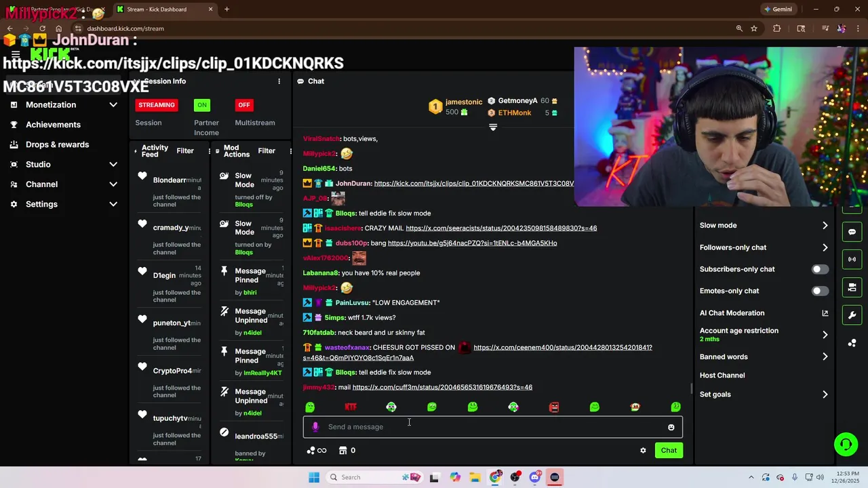
Task: Click the chat bubble icon in right rail
Action: tap(852, 232)
